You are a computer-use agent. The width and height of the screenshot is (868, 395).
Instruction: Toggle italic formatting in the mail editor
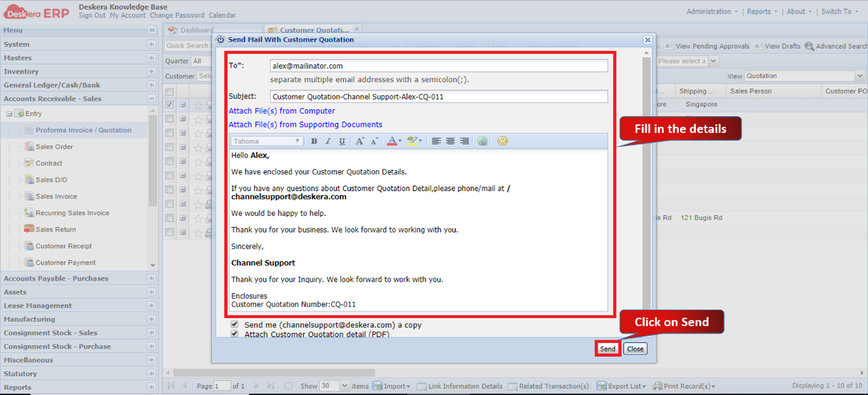(327, 141)
